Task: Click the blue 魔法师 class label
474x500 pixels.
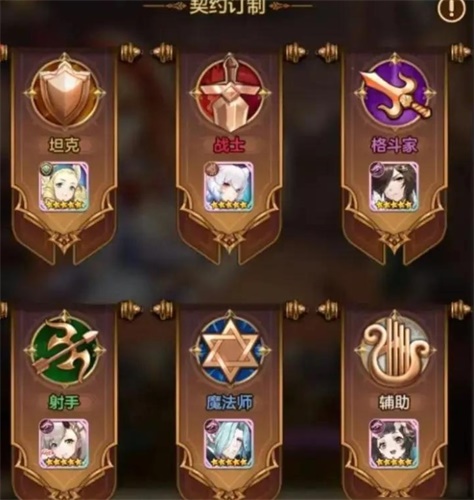Action: tap(229, 403)
